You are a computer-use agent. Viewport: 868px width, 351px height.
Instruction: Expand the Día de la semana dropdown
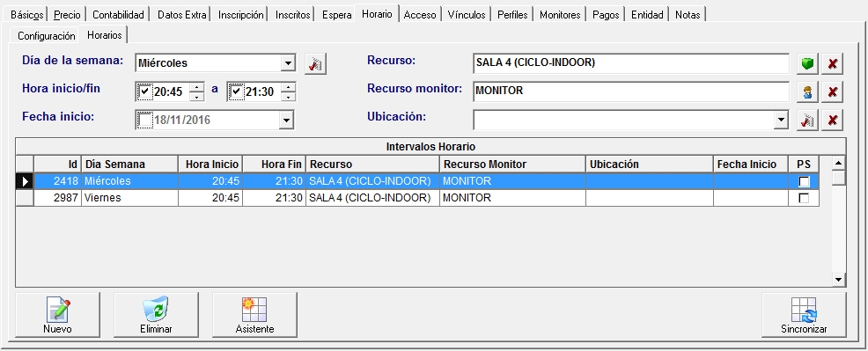tap(287, 63)
